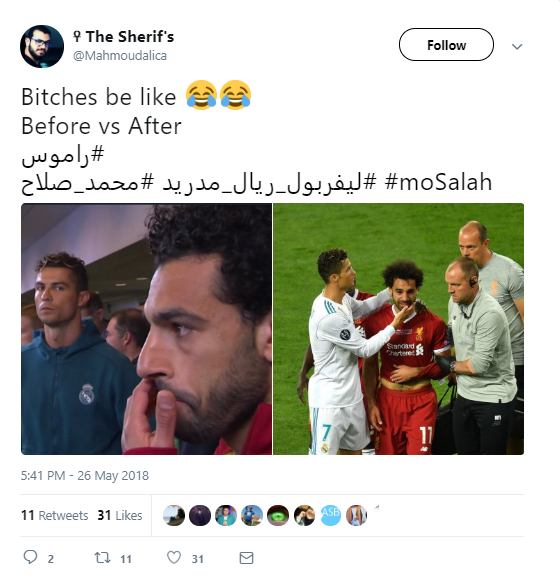Open the #moSalah hashtag
Viewport: 560px width, 582px height.
coord(438,182)
